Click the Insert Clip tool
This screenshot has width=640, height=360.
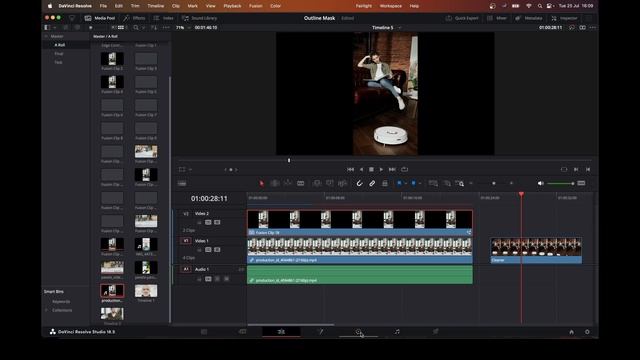(317, 184)
